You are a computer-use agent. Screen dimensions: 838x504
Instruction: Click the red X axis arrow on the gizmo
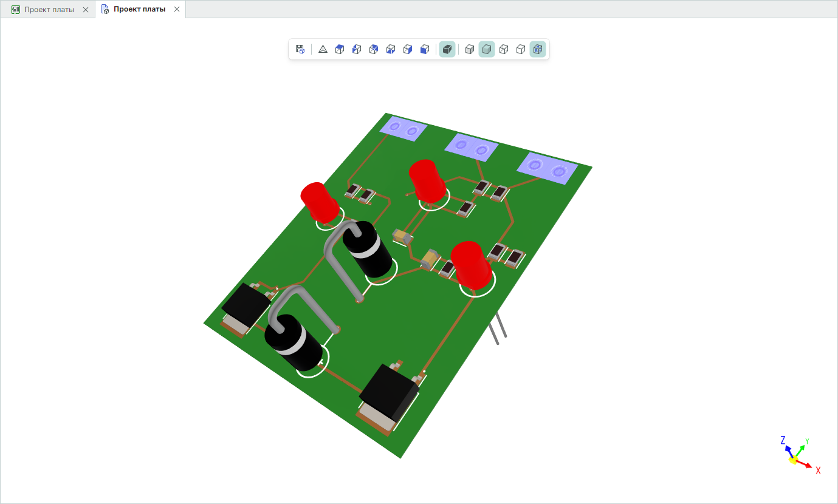[x=807, y=466]
